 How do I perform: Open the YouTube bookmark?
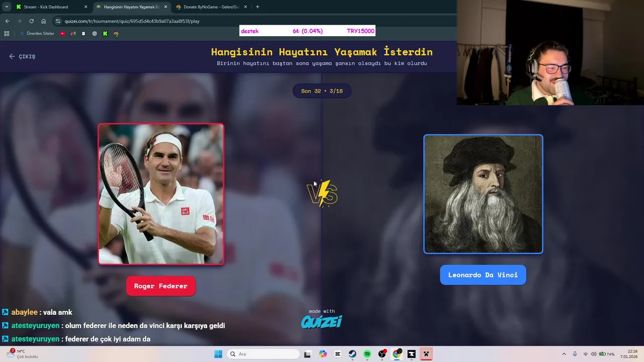(62, 34)
